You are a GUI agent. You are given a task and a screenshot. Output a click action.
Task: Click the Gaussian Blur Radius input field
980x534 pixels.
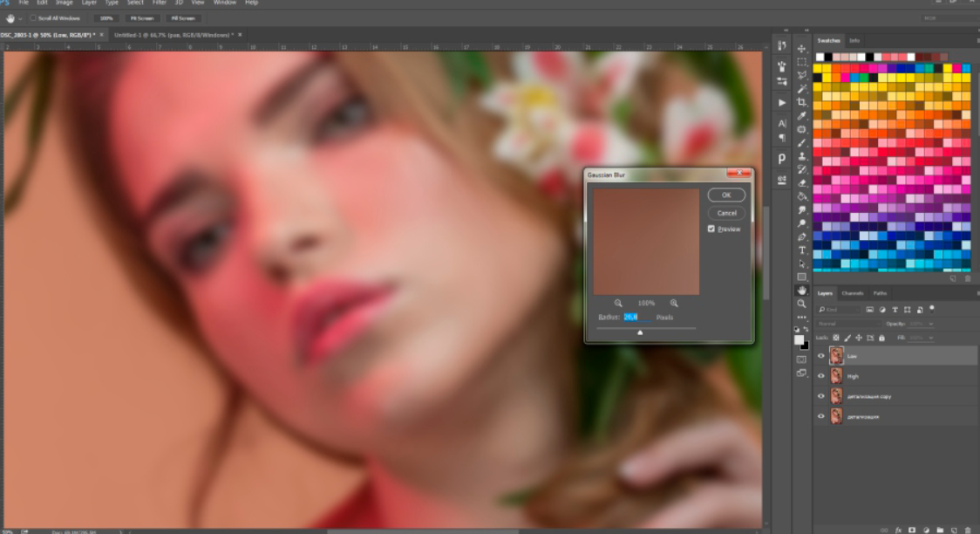pos(636,317)
